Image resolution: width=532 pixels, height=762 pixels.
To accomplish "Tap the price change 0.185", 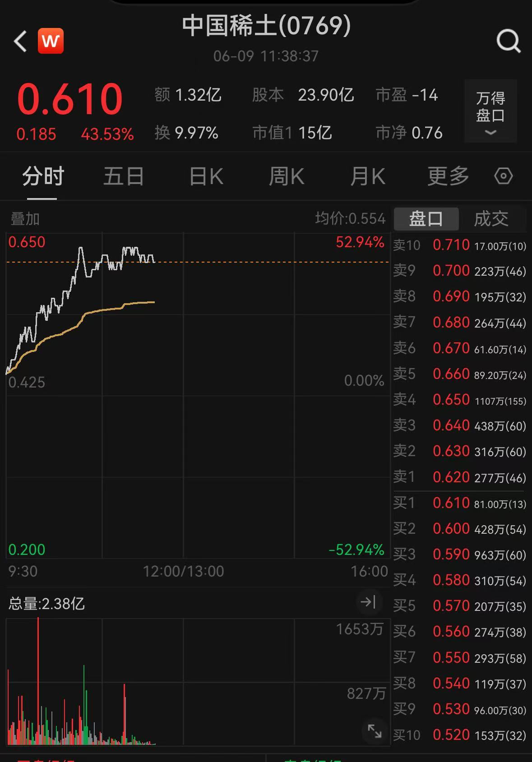I will click(x=36, y=134).
